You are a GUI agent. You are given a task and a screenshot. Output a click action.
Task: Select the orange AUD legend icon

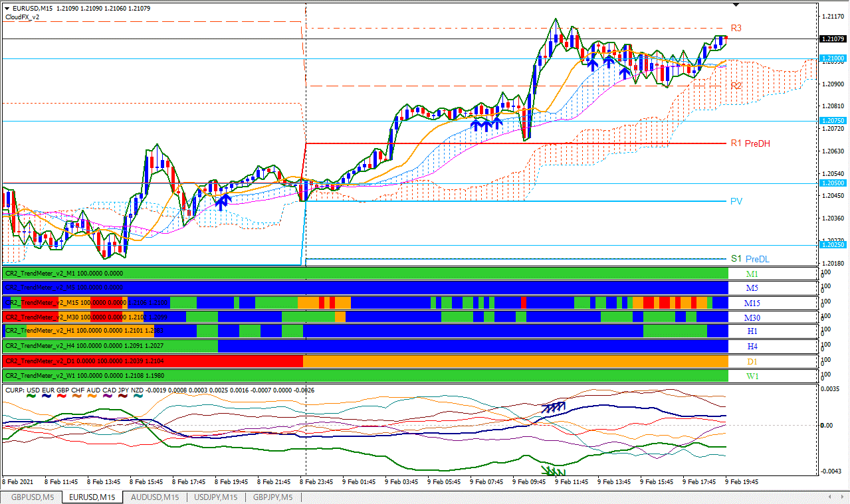92,394
